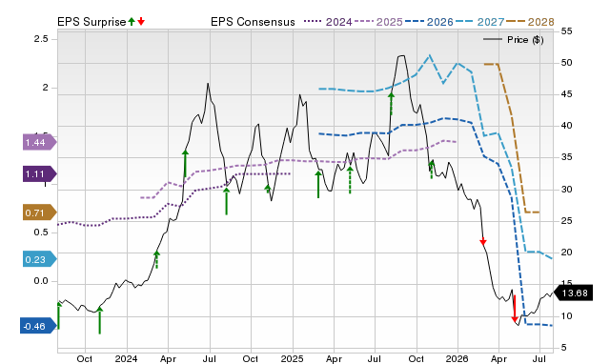Click the 2024 EPS consensus legend entry
The height and width of the screenshot is (364, 610).
tap(328, 22)
